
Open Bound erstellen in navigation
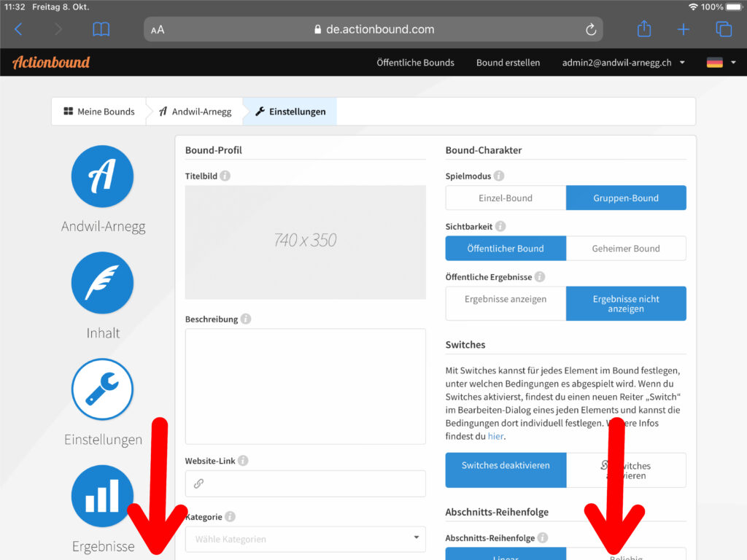pos(508,63)
